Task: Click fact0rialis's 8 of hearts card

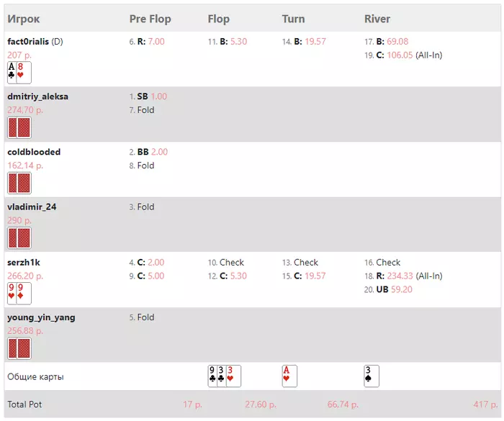Action: 24,72
